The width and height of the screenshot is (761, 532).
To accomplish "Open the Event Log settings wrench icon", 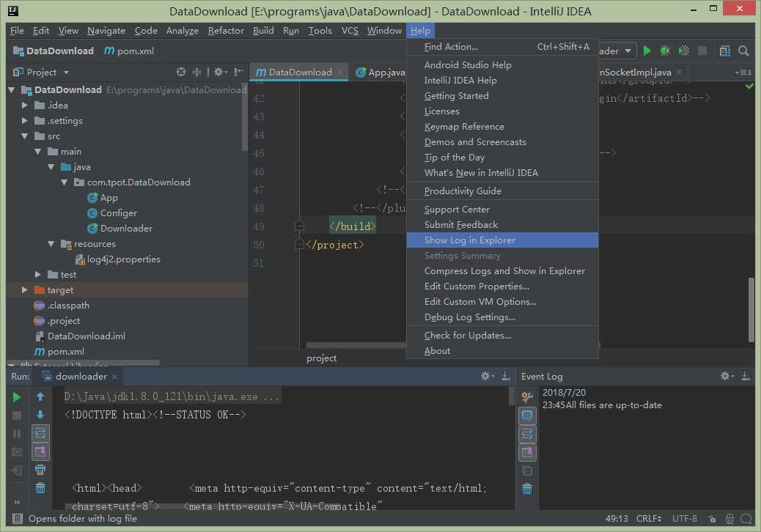I will [527, 397].
